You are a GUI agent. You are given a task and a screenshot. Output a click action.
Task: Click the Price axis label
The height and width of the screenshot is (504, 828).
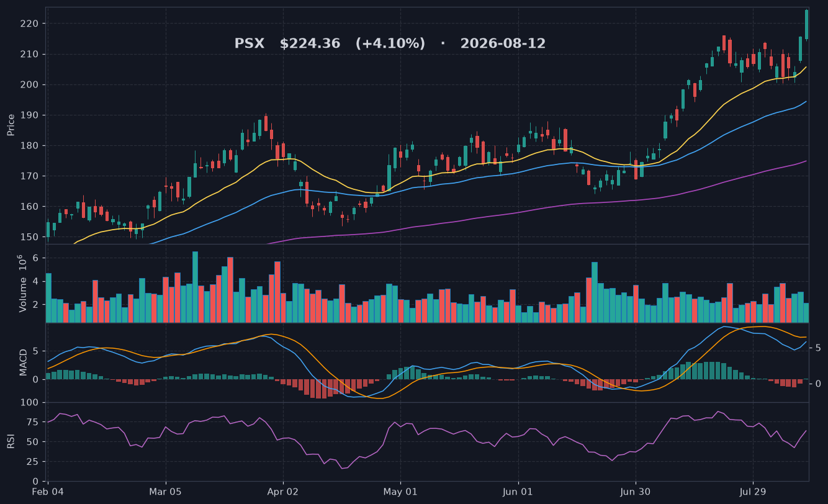point(11,125)
